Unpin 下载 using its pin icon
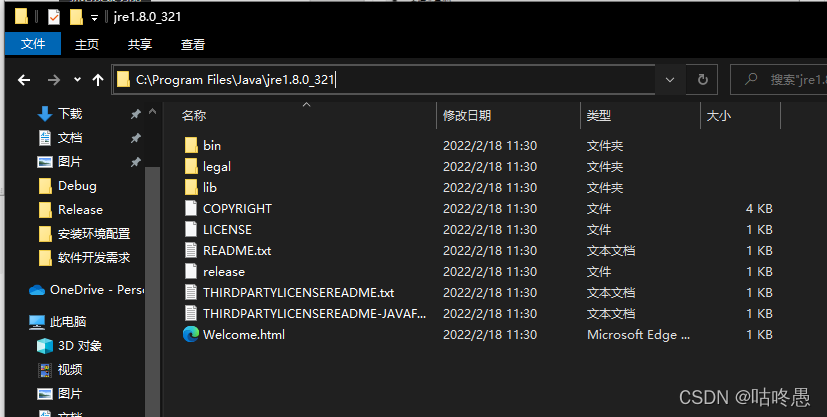The image size is (827, 417). point(136,114)
